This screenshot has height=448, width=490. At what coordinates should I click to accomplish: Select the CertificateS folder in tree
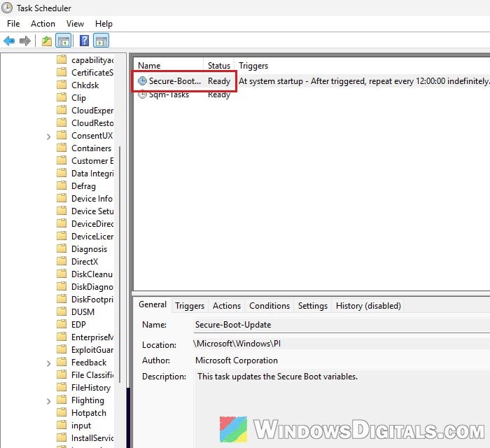[92, 73]
